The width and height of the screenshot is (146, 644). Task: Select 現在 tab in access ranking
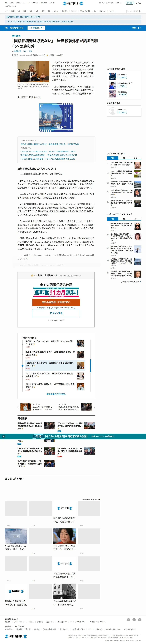click(113, 158)
